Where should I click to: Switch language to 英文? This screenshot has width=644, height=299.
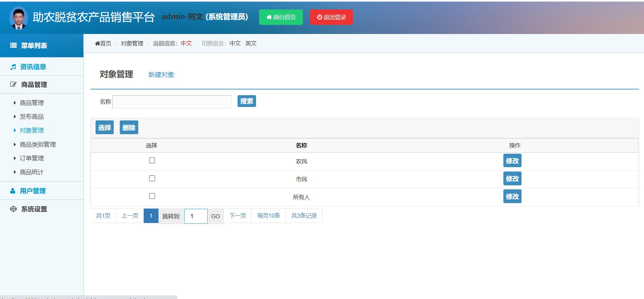(251, 43)
